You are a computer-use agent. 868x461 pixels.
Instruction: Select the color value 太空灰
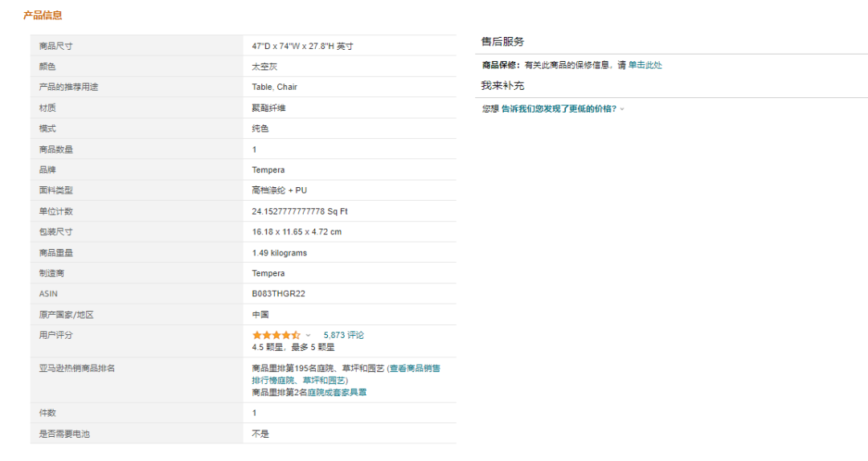(x=264, y=67)
